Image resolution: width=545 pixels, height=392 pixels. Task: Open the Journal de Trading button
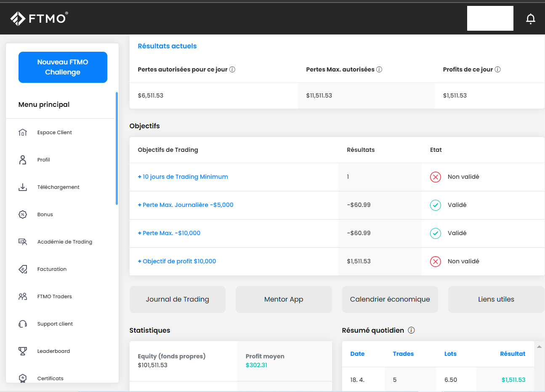(177, 299)
